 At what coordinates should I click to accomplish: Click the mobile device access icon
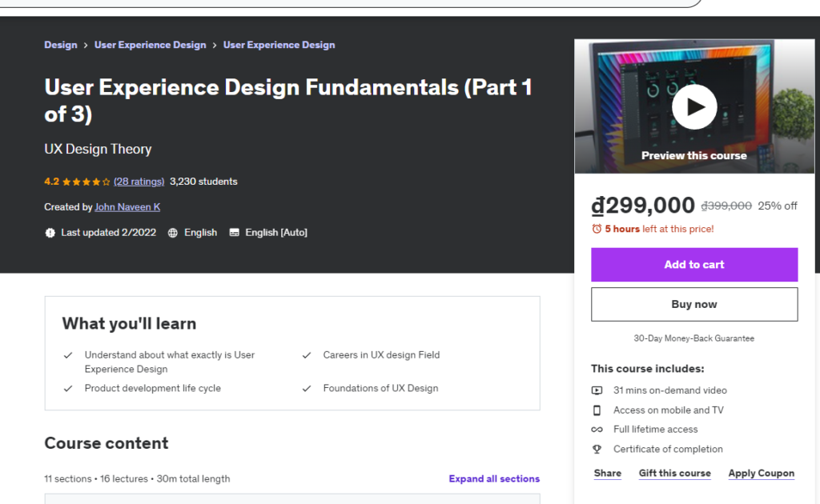click(x=597, y=410)
